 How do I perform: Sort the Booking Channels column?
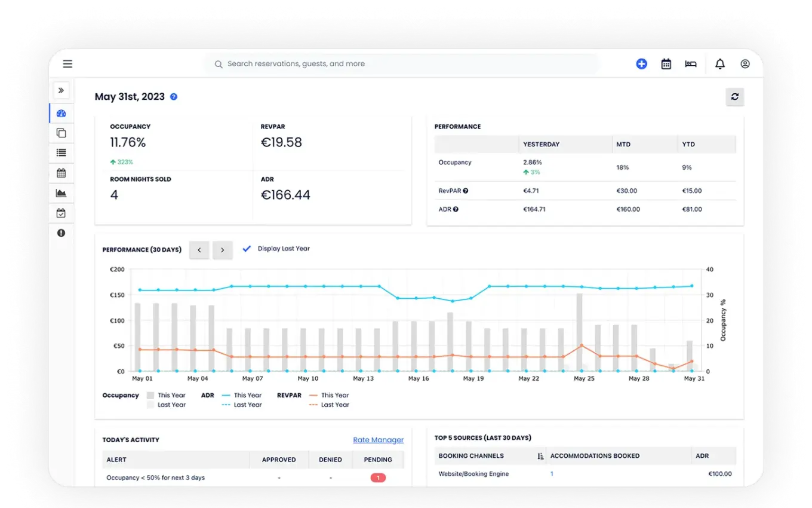click(x=540, y=455)
